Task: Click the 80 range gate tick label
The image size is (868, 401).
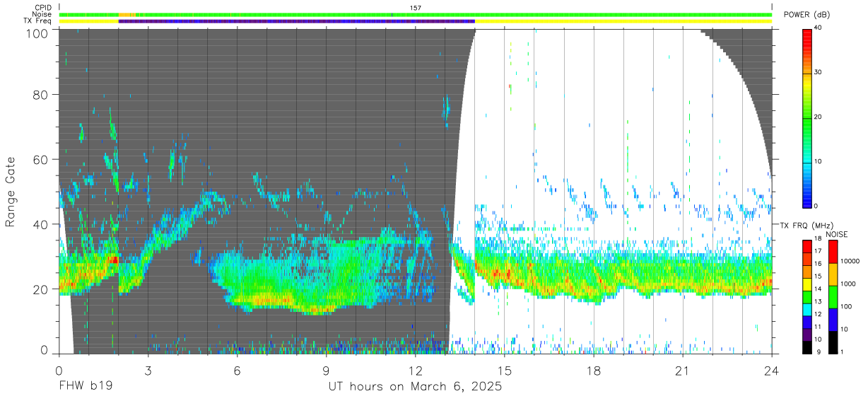Action: click(x=41, y=94)
